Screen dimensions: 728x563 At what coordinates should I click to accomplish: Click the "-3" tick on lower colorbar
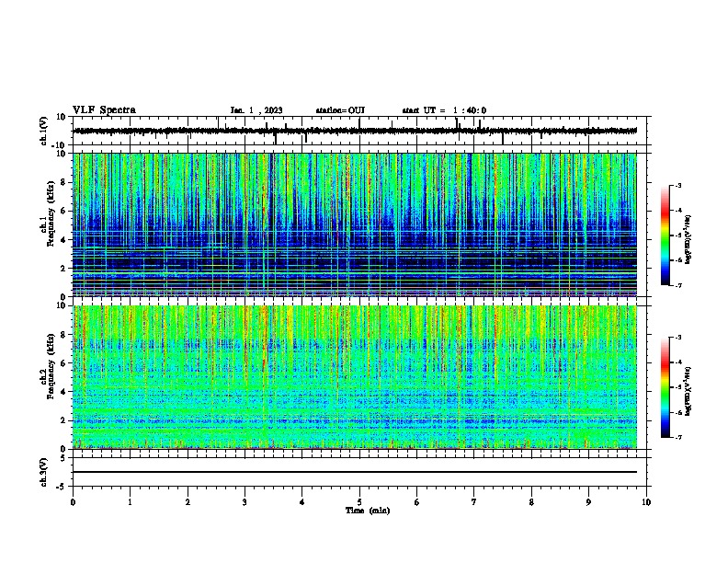pyautogui.click(x=677, y=338)
